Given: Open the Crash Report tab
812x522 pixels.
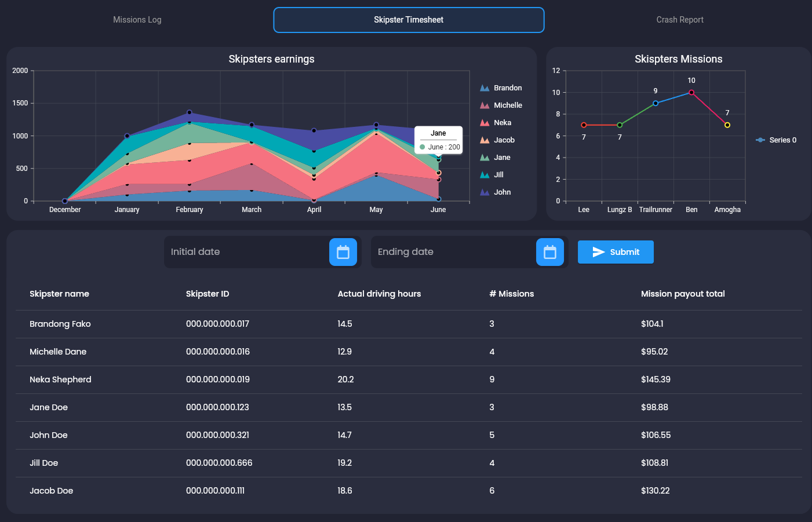Looking at the screenshot, I should click(679, 20).
